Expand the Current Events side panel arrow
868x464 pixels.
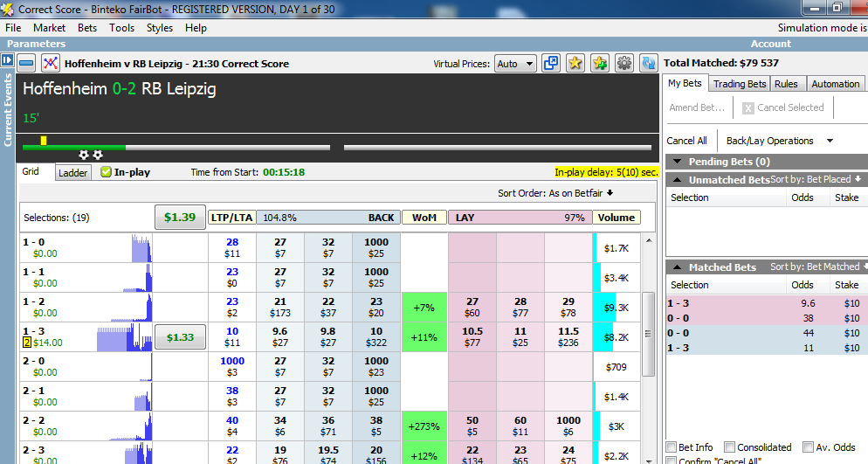coord(7,60)
